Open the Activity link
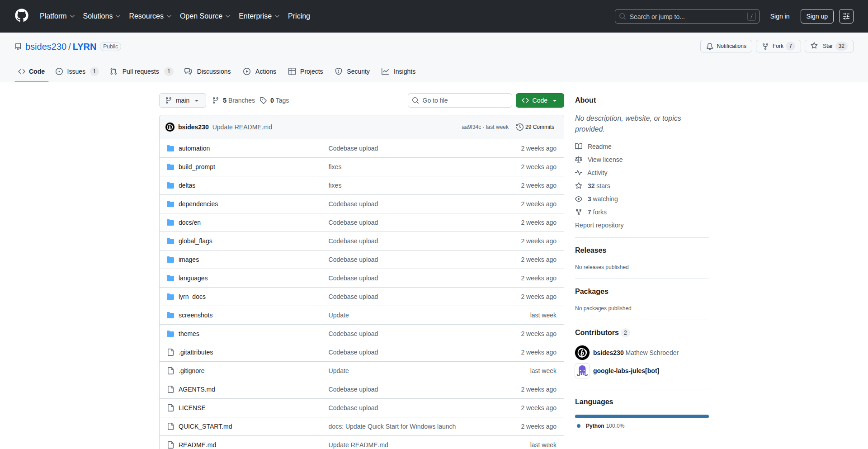 point(591,173)
